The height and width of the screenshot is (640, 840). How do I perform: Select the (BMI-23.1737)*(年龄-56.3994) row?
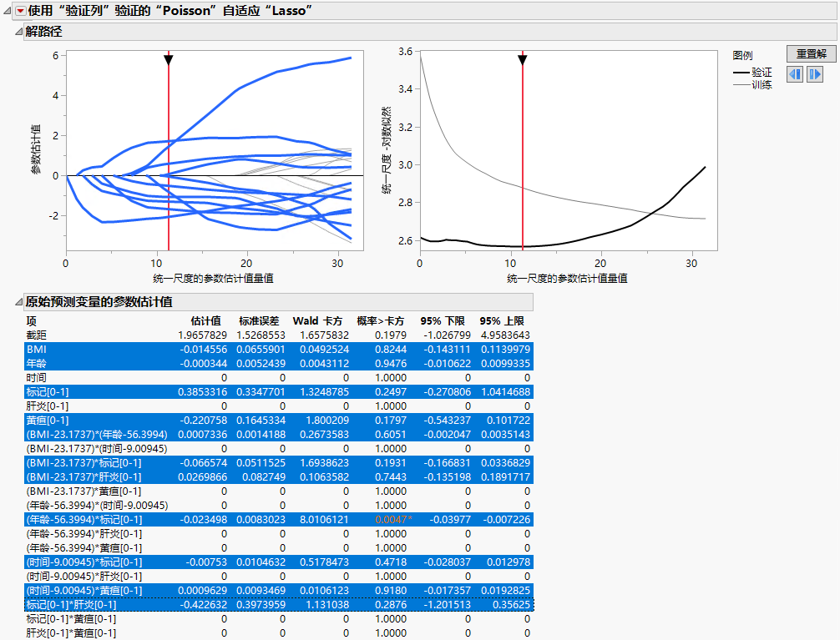[x=278, y=435]
